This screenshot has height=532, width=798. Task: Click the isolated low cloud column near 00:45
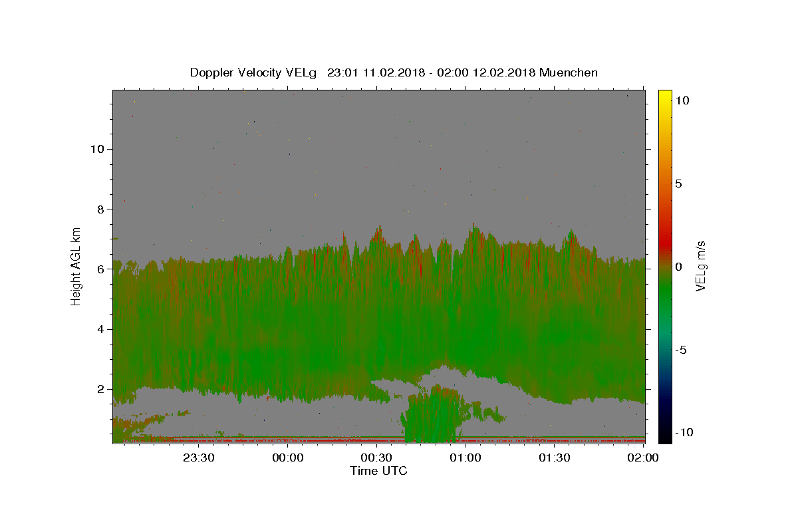431,416
